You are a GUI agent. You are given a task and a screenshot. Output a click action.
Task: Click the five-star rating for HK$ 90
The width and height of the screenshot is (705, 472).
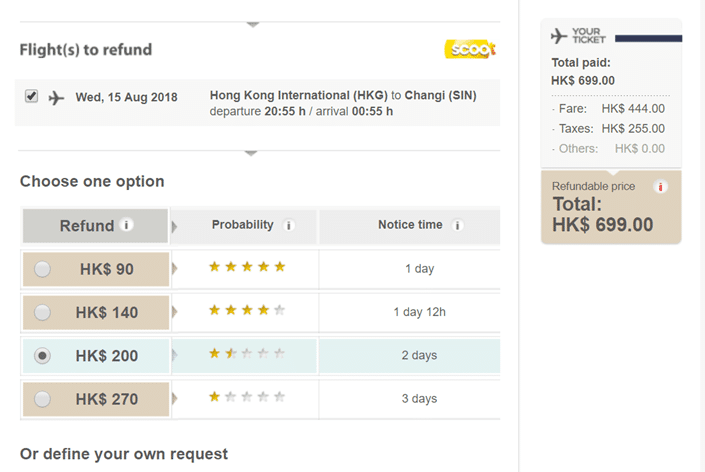pyautogui.click(x=247, y=267)
